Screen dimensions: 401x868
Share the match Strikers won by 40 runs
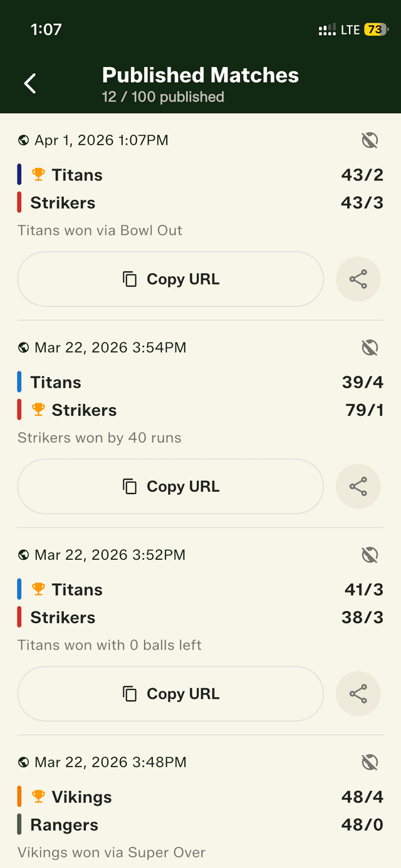(358, 486)
